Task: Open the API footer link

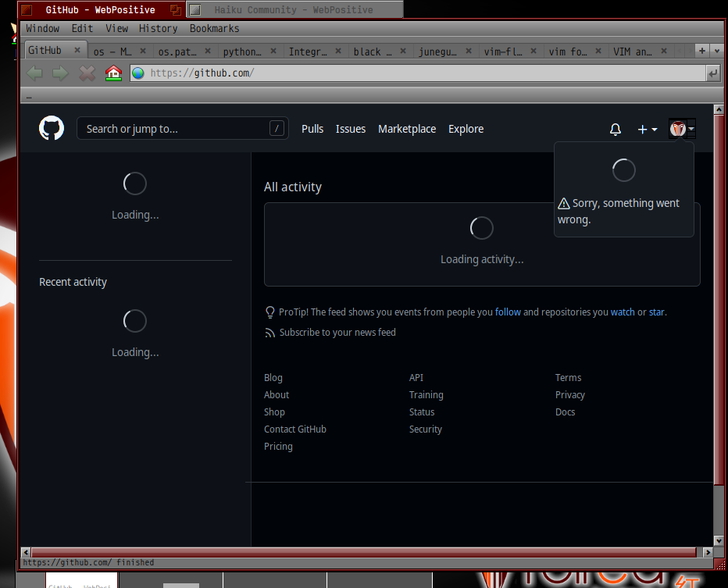Action: click(416, 378)
